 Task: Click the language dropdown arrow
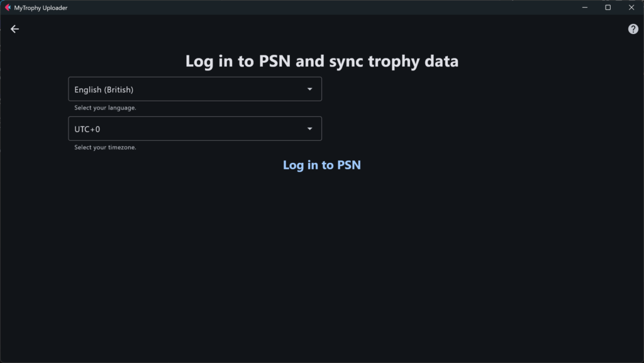click(309, 89)
